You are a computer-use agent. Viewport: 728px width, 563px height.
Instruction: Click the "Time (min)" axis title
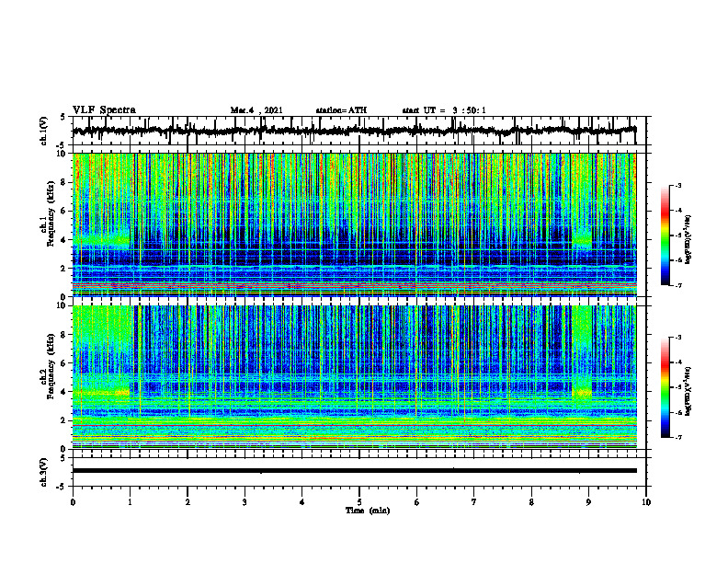click(x=368, y=511)
